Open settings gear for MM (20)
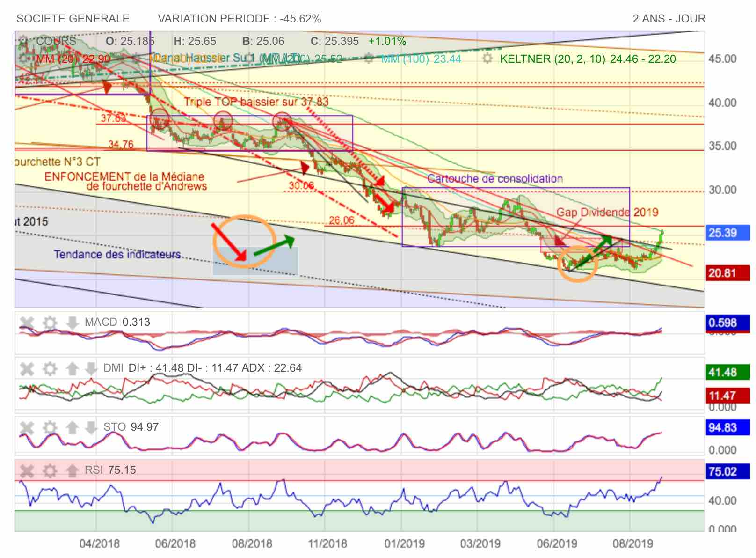Viewport: 756px width, 558px height. coord(24,59)
